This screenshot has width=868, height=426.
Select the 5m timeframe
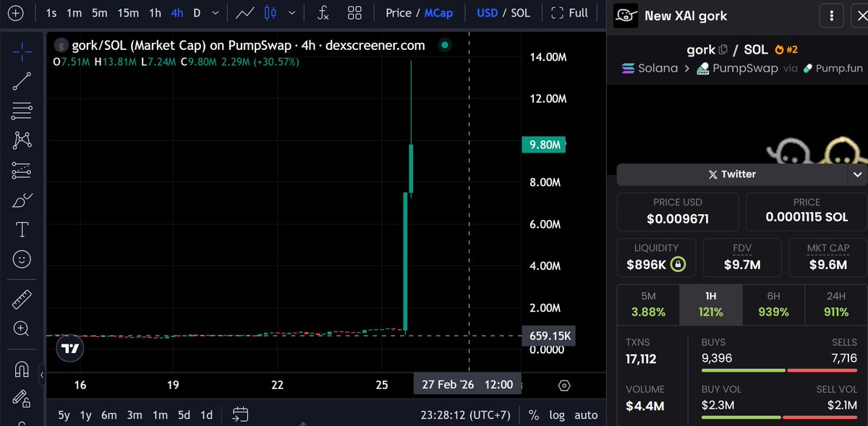tap(100, 13)
